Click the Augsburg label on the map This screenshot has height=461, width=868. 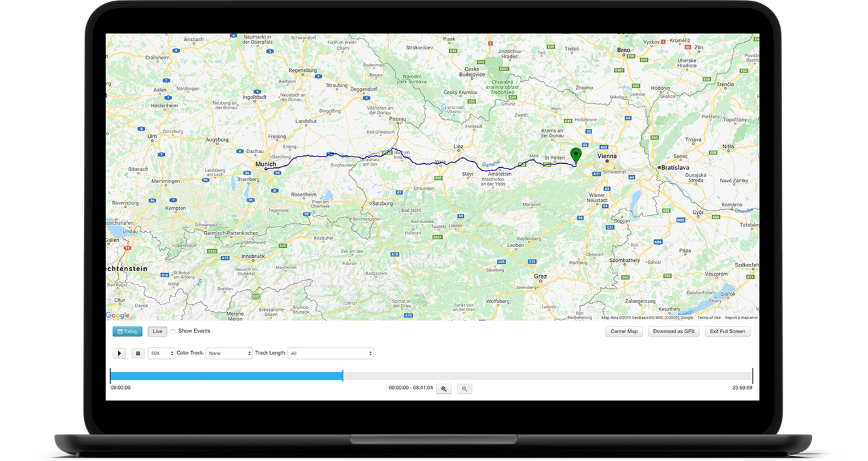217,140
